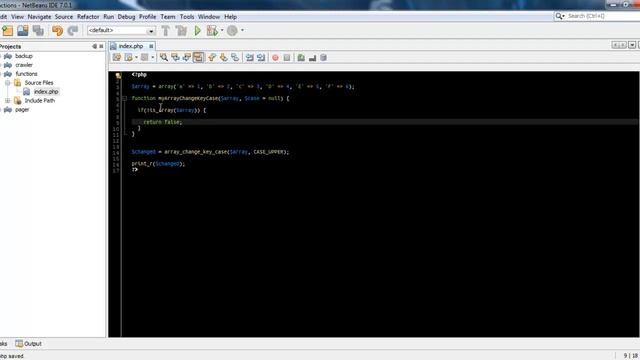Click the Find Previous Occurrence icon
640x360 pixels.
pos(176,58)
